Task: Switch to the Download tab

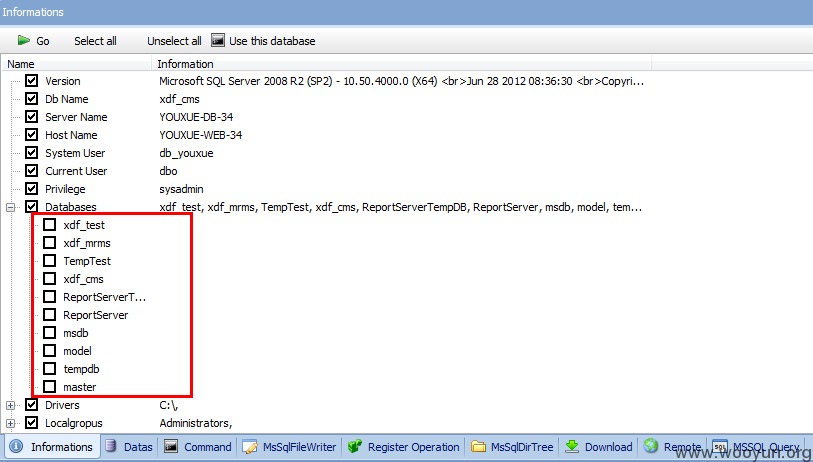Action: 599,446
